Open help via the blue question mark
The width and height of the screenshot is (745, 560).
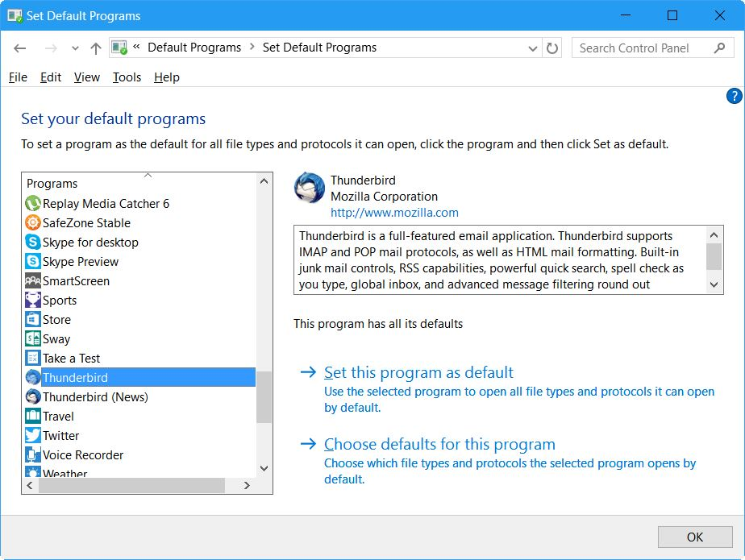point(734,96)
